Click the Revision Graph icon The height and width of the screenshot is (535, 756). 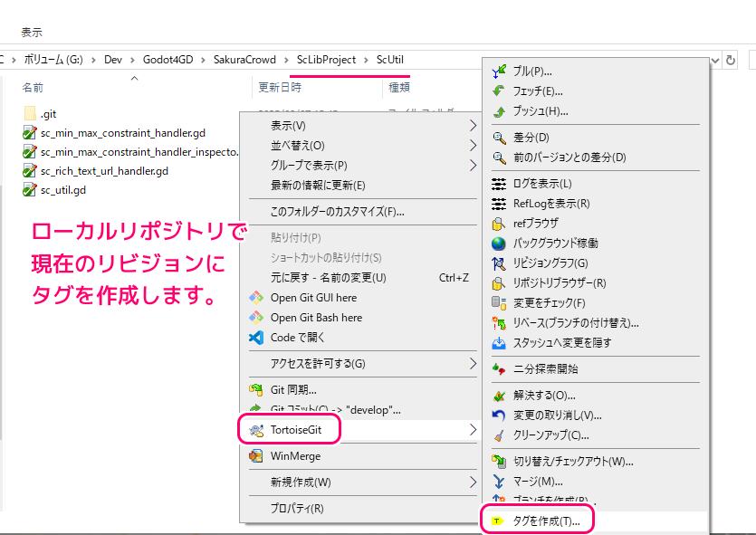tap(499, 263)
